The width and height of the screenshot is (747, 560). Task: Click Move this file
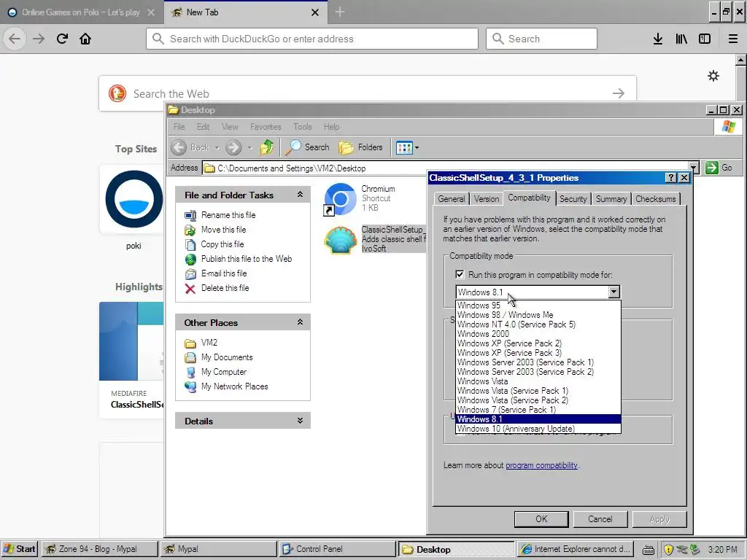click(x=223, y=230)
